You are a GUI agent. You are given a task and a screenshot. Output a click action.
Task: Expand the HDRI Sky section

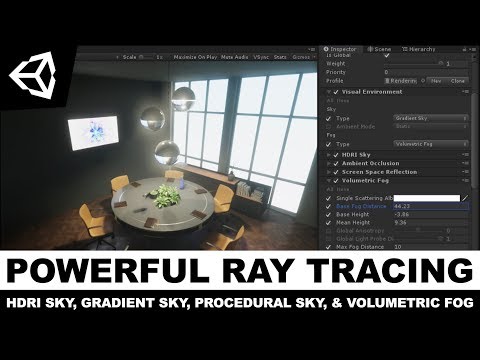coord(329,155)
